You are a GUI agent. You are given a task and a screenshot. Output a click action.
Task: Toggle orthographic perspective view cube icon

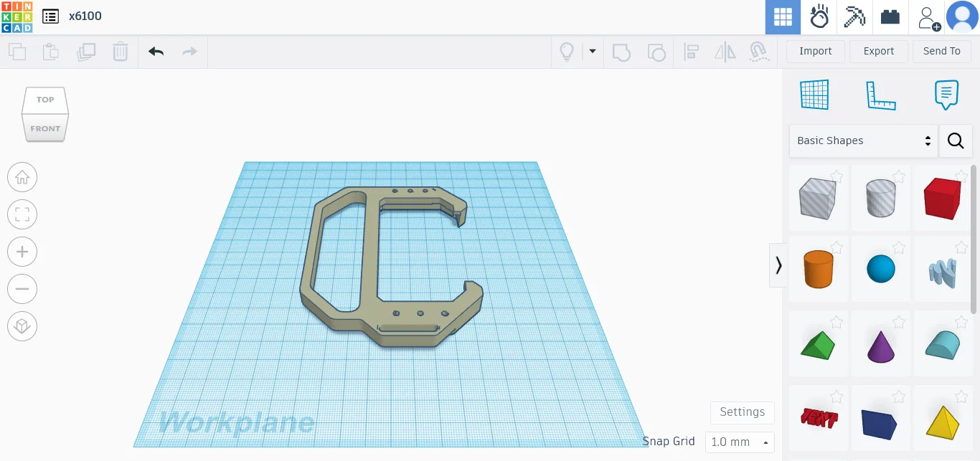[22, 327]
